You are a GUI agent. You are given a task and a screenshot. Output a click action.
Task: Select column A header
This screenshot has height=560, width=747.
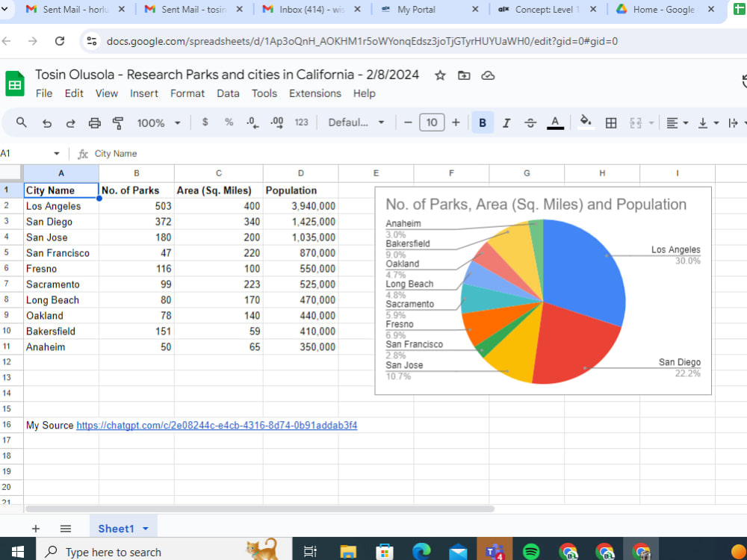pyautogui.click(x=61, y=173)
